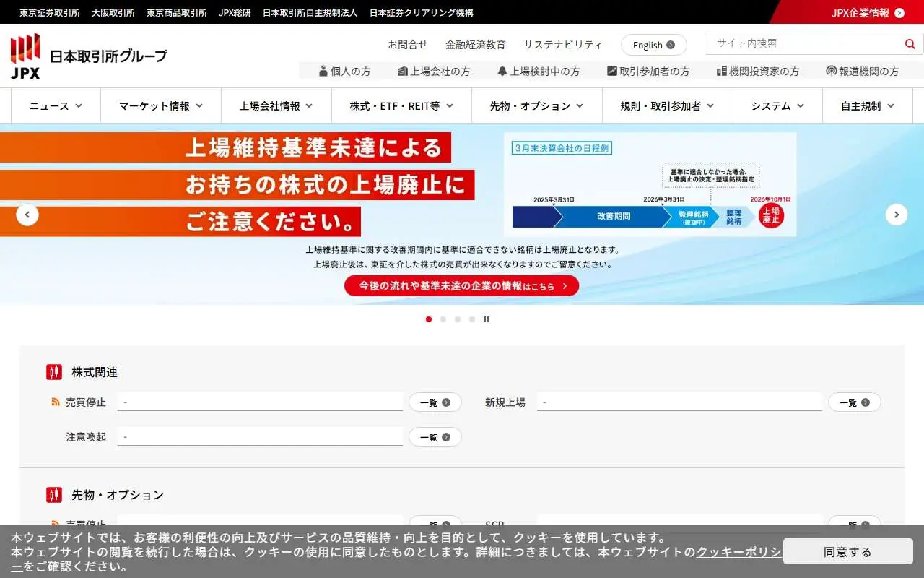Open 報道機関の方 section
Image resolution: width=924 pixels, height=578 pixels.
coord(863,71)
